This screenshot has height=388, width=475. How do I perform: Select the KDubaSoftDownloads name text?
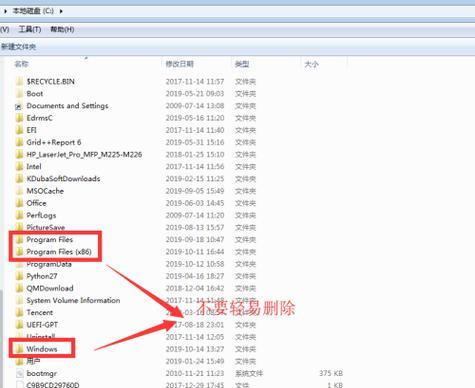pyautogui.click(x=63, y=179)
